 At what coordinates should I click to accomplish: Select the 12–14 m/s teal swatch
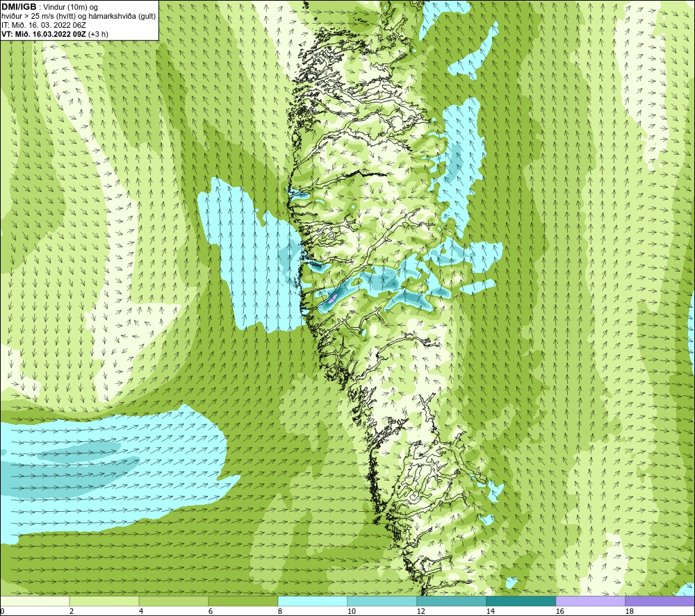(451, 601)
